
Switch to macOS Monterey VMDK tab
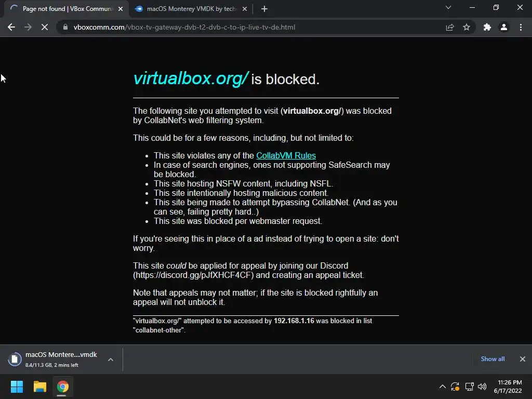click(191, 9)
